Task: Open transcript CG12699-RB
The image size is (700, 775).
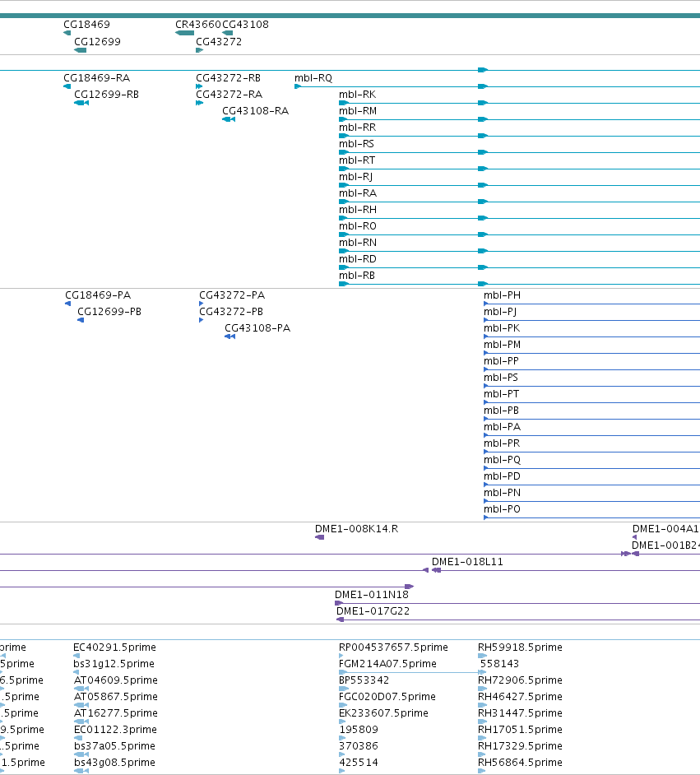Action: (107, 95)
